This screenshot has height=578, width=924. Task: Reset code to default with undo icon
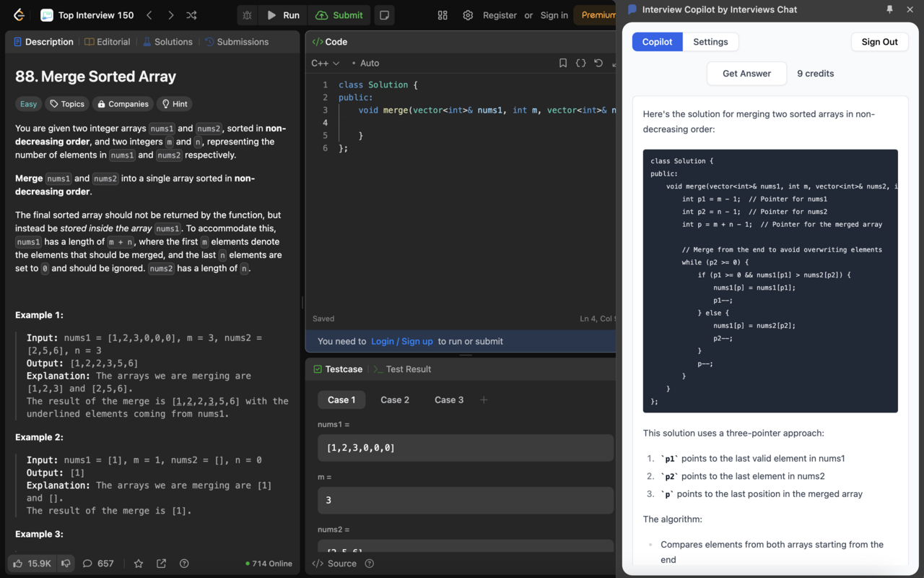598,63
